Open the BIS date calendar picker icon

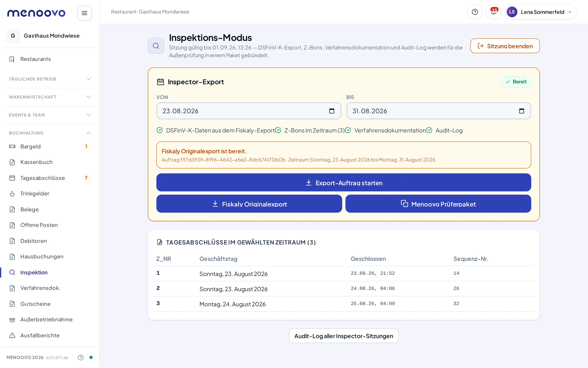pyautogui.click(x=521, y=111)
